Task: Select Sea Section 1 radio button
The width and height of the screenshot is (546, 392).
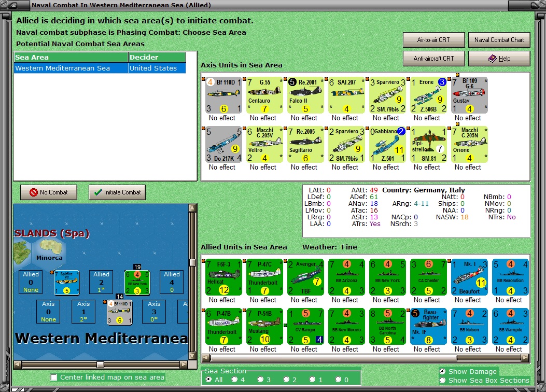Action: [x=312, y=380]
